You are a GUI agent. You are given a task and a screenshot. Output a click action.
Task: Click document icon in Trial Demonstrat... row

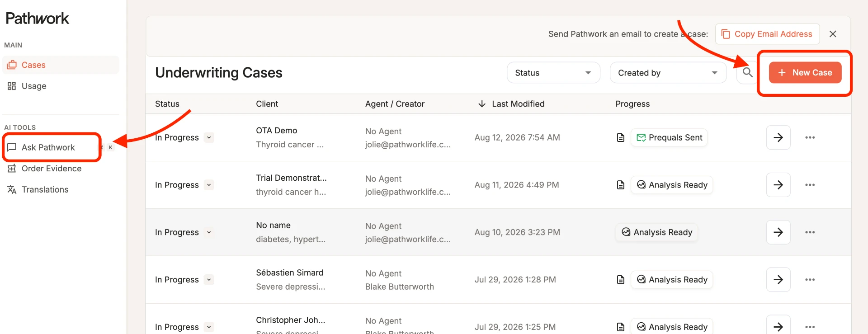coord(621,185)
